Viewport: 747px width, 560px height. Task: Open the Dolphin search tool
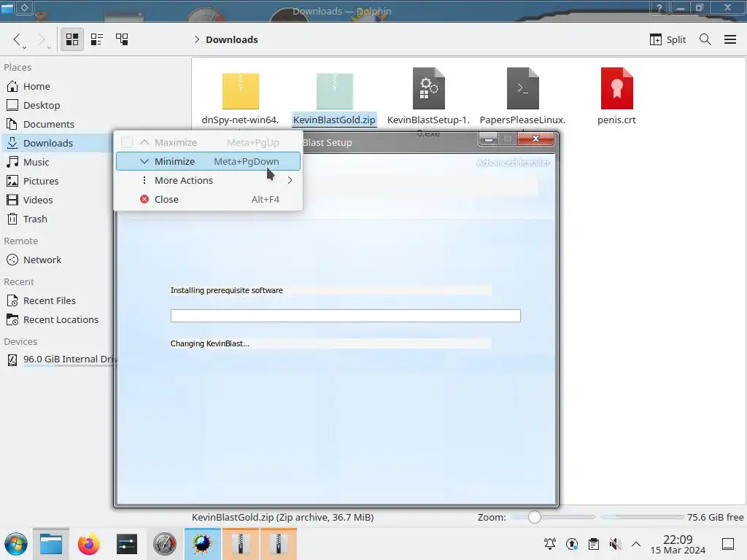(705, 39)
